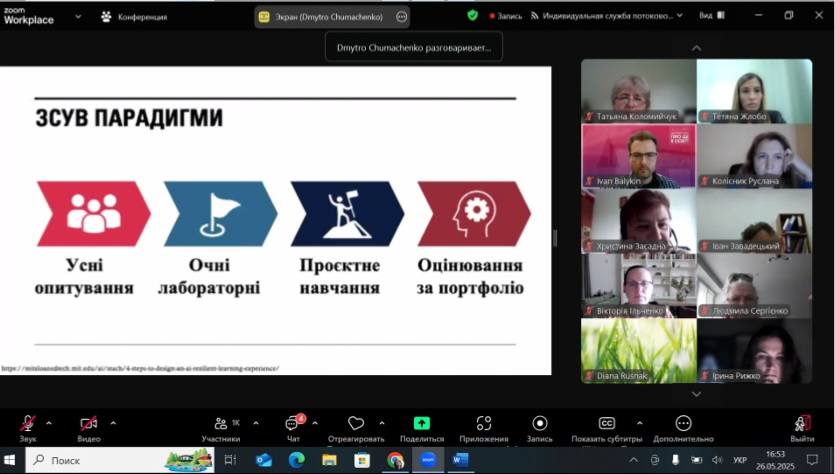835x474 pixels.
Task: Open Дополнительно more options icon
Action: 683,424
